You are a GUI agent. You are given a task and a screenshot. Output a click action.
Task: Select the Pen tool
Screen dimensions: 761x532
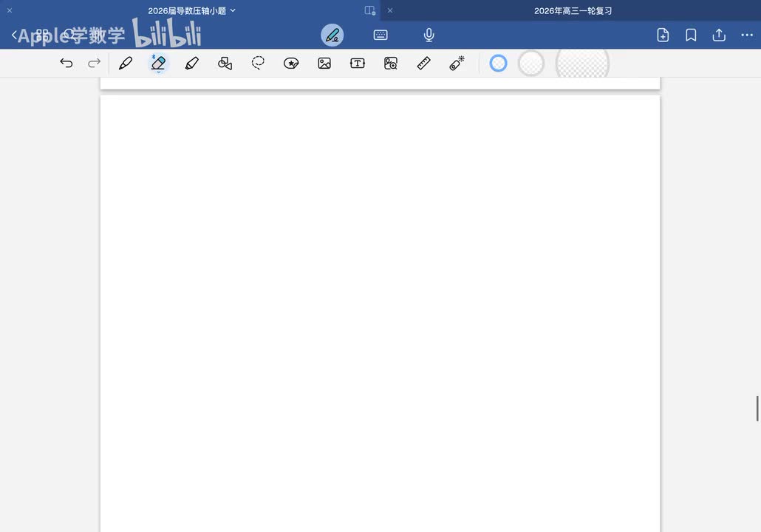tap(126, 63)
